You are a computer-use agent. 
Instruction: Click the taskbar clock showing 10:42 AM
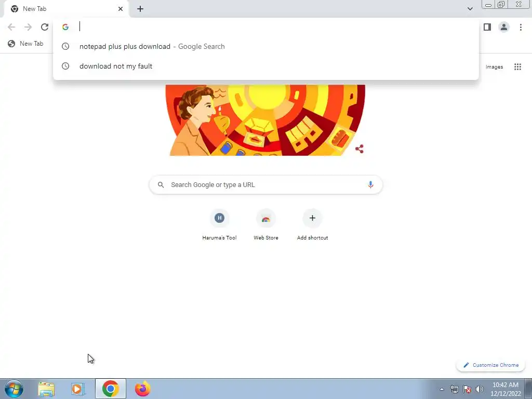(x=506, y=389)
